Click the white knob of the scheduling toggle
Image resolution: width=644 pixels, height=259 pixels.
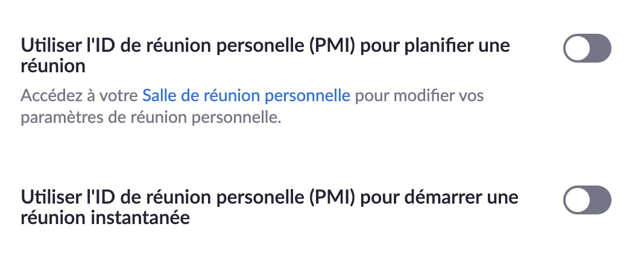click(x=577, y=48)
